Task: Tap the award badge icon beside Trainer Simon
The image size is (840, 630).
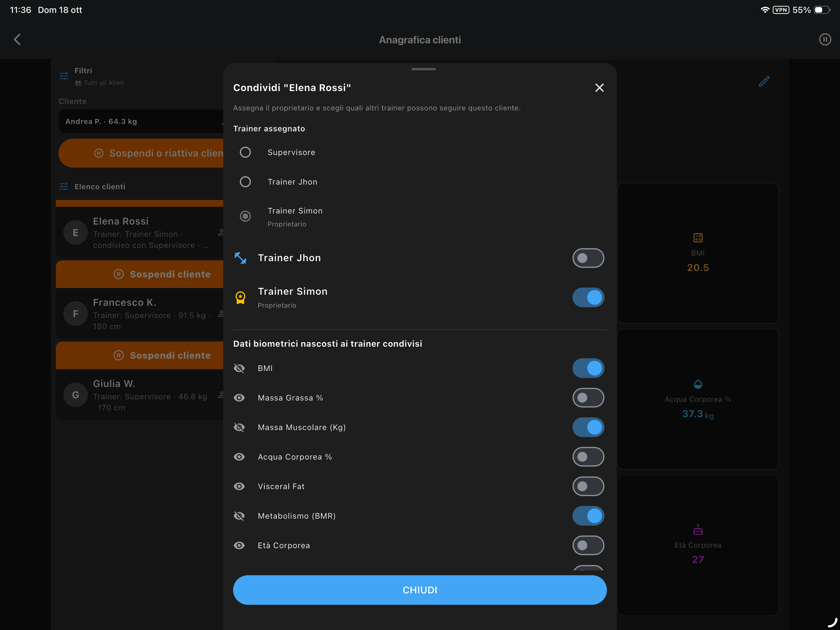Action: click(240, 297)
